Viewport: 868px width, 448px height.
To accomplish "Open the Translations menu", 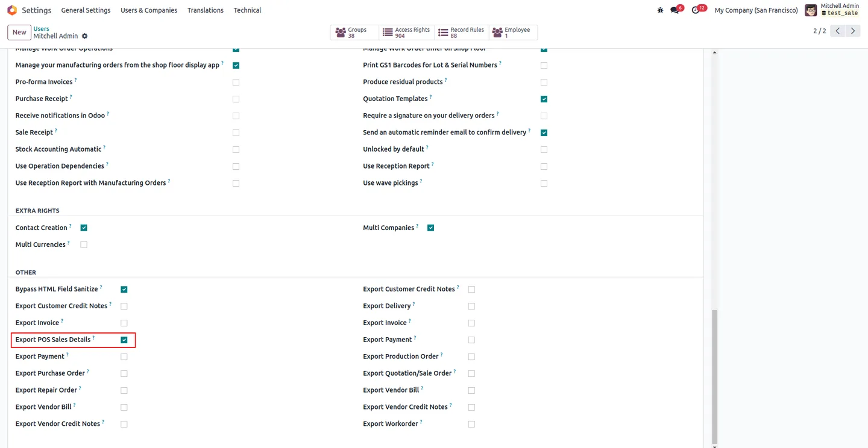I will click(206, 10).
